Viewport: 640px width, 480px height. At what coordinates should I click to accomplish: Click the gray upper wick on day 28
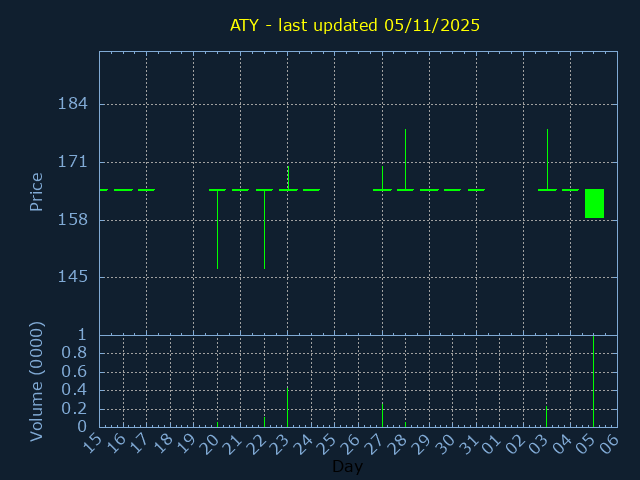405,158
